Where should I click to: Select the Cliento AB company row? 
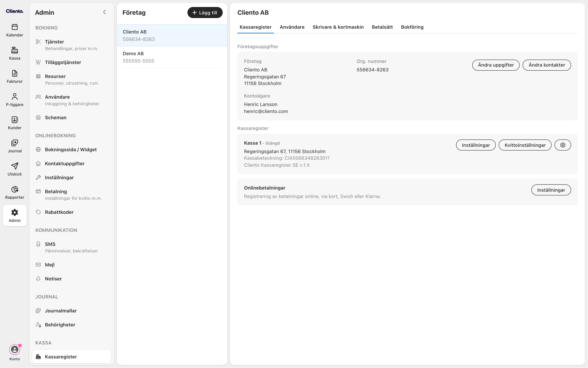click(172, 35)
